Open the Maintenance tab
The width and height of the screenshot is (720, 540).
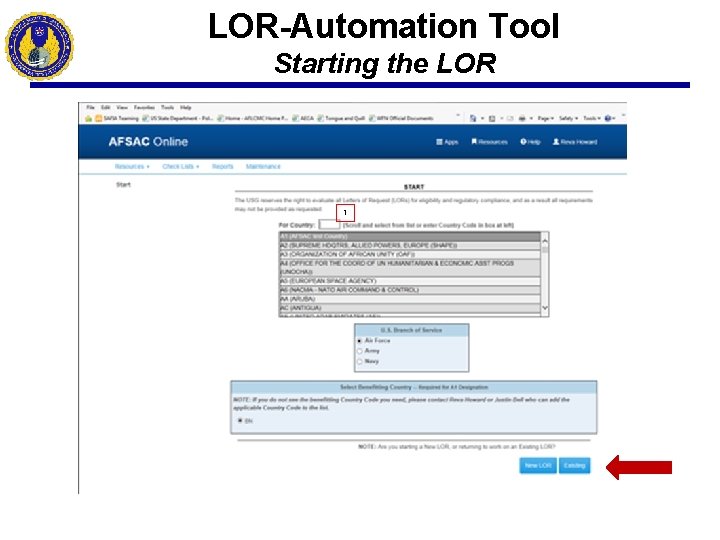[263, 166]
